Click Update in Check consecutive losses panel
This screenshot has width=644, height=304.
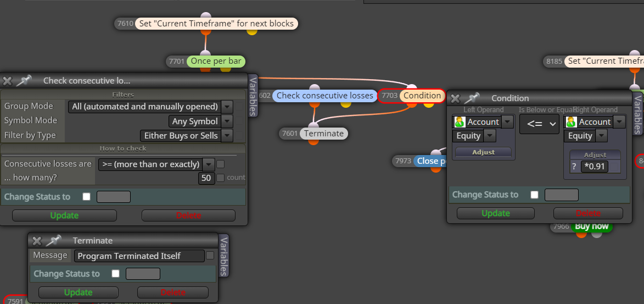64,215
